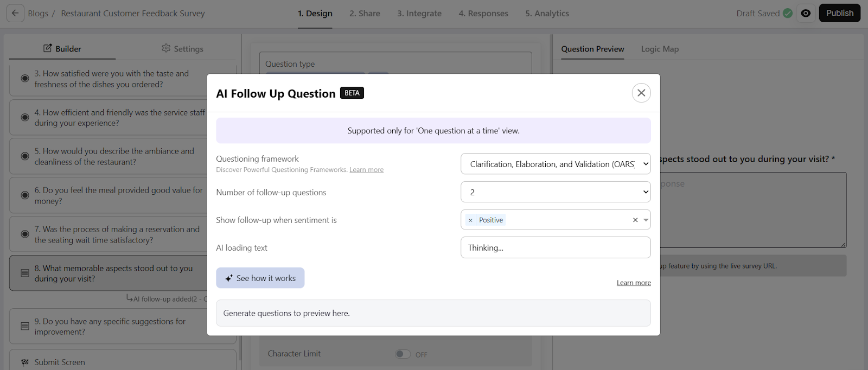Click Learn more link under Questioning framework
The height and width of the screenshot is (370, 868).
coord(366,170)
